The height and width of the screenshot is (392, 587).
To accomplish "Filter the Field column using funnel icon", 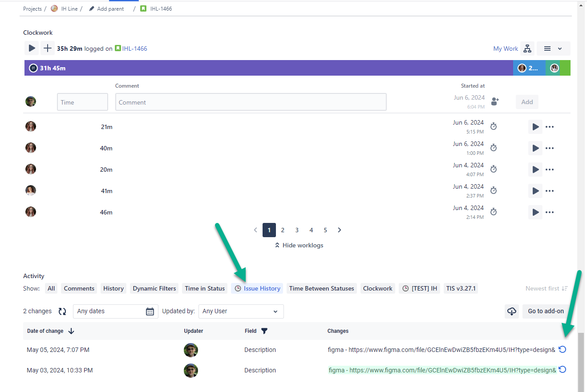I will pyautogui.click(x=264, y=331).
